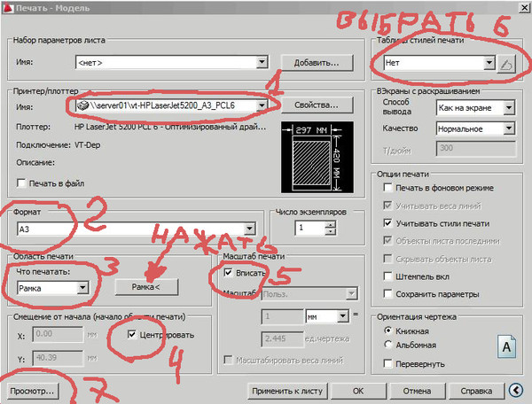Click the Объекты листа последними checkbox
This screenshot has height=404, width=532.
tap(387, 241)
